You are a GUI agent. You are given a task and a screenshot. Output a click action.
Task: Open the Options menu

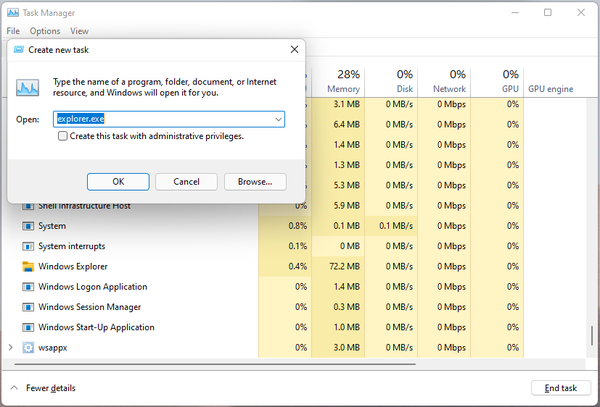coord(45,31)
